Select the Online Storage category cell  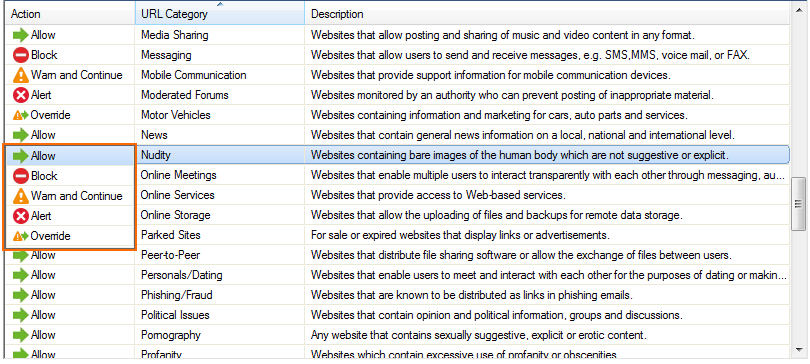[220, 215]
